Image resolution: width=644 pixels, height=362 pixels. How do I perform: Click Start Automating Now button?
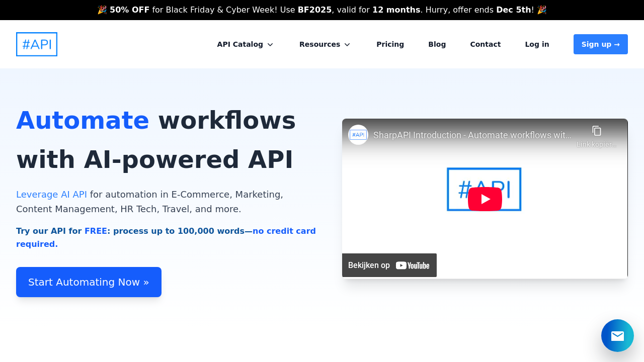(x=89, y=282)
